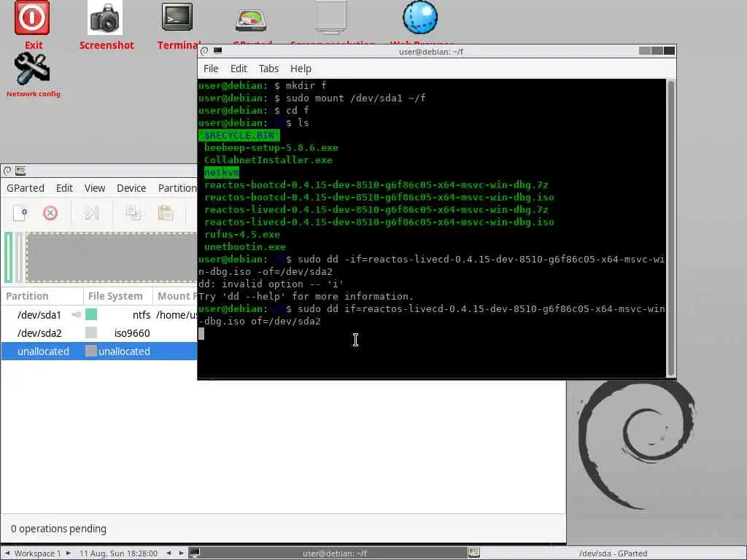This screenshot has height=560, width=747.
Task: Launch the GParted desktop icon
Action: [x=251, y=20]
